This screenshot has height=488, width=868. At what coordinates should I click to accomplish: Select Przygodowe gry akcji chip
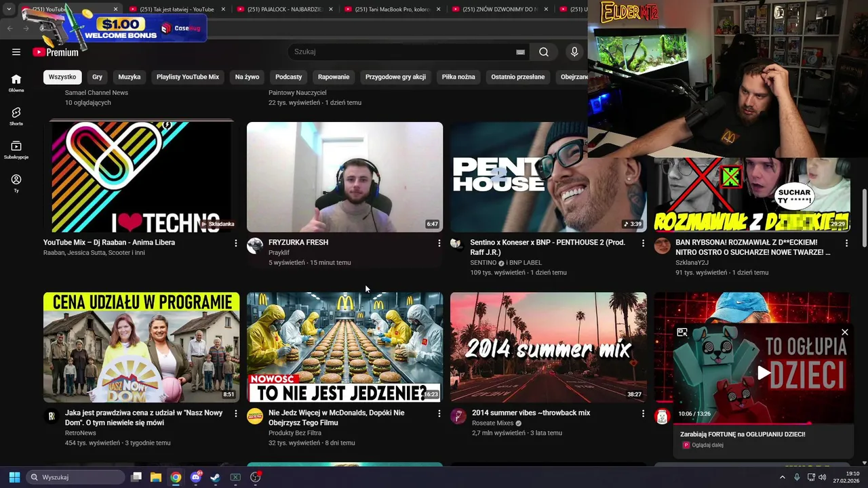click(395, 77)
